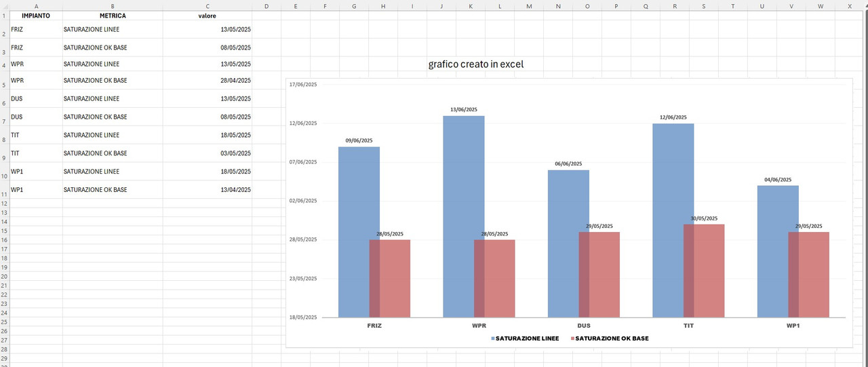Click the 04/06/2025 data label
The image size is (868, 367).
click(x=778, y=180)
